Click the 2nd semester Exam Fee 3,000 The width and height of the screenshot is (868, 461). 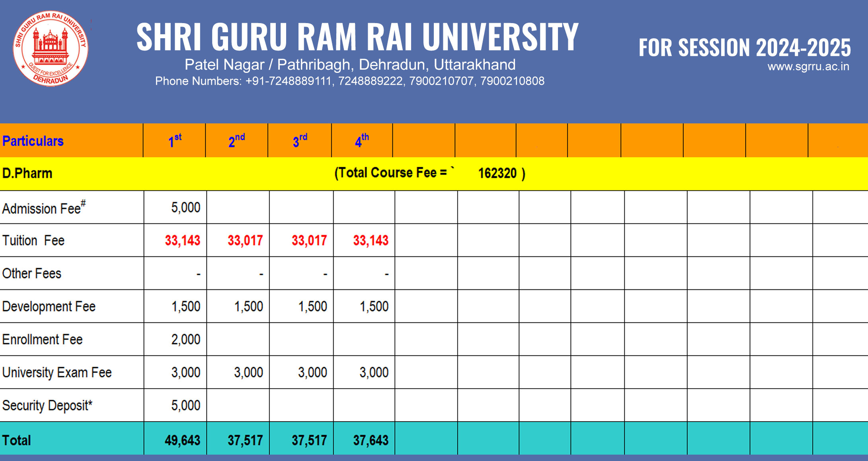249,373
